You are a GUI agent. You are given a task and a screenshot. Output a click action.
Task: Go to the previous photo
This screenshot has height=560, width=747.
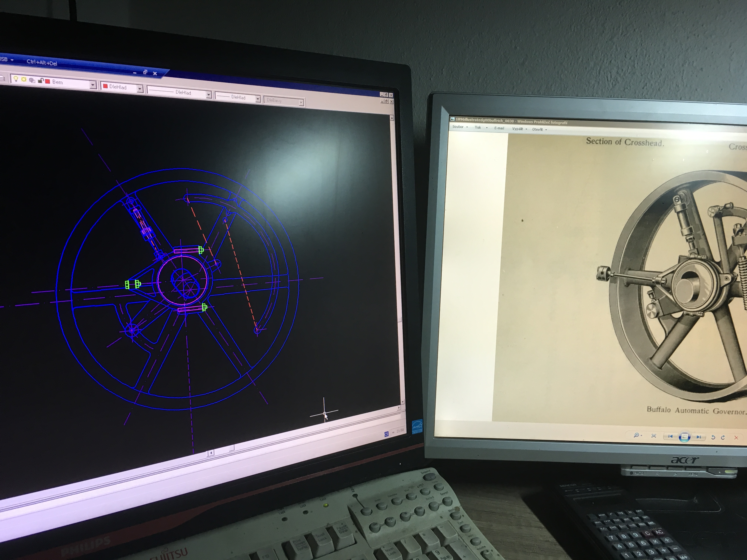coord(670,436)
